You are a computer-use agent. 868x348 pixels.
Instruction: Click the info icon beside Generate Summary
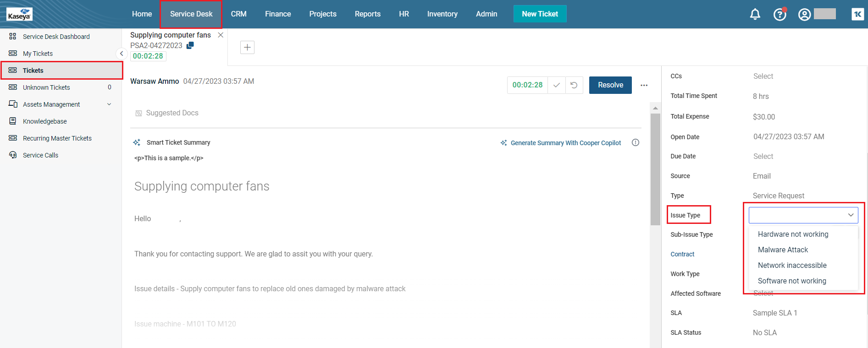[635, 142]
